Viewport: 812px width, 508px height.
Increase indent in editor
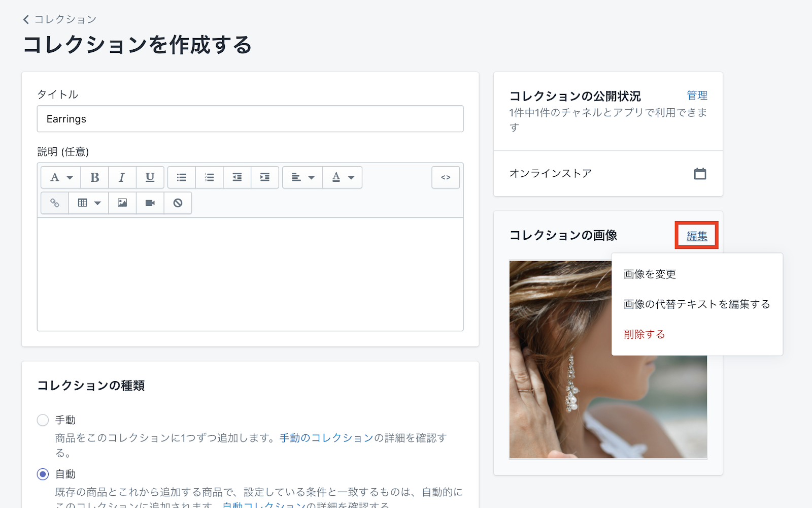click(265, 177)
